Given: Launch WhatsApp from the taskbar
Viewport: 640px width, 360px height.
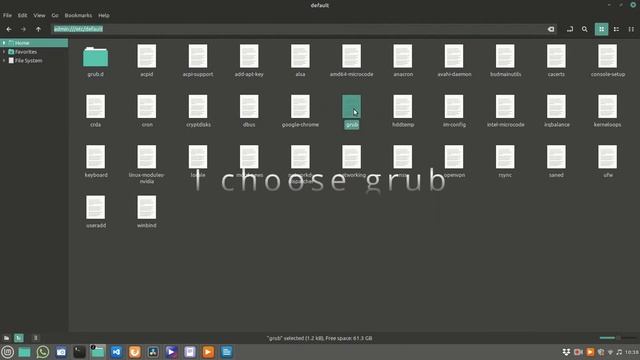Looking at the screenshot, I should point(43,352).
